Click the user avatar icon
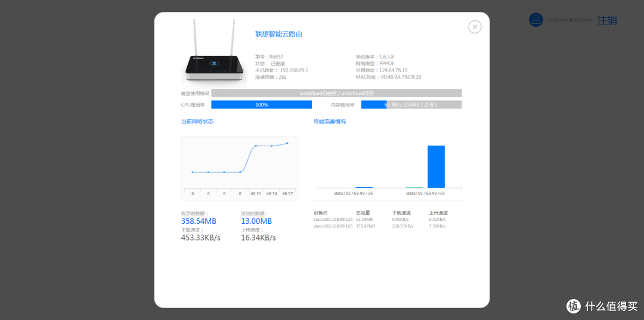 pos(535,20)
